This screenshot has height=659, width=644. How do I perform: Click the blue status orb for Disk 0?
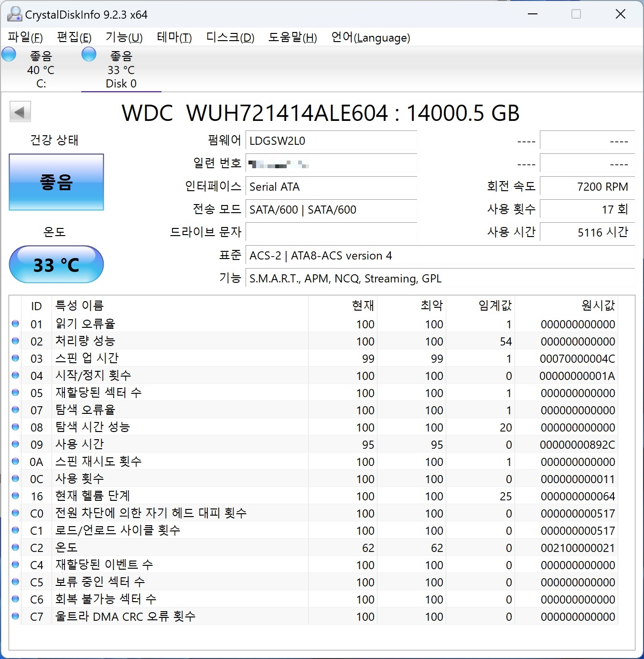pyautogui.click(x=89, y=54)
